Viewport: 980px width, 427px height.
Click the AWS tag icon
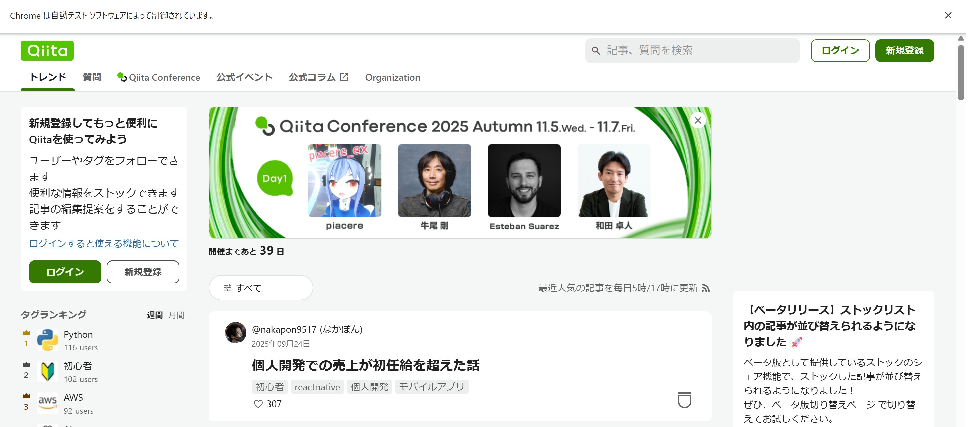[x=48, y=402]
